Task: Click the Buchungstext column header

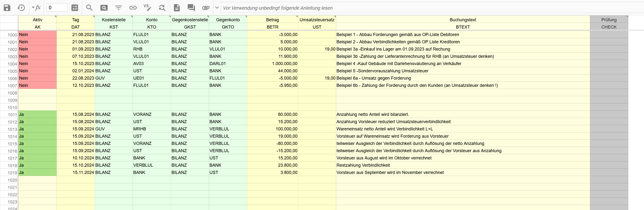Action: tap(463, 20)
